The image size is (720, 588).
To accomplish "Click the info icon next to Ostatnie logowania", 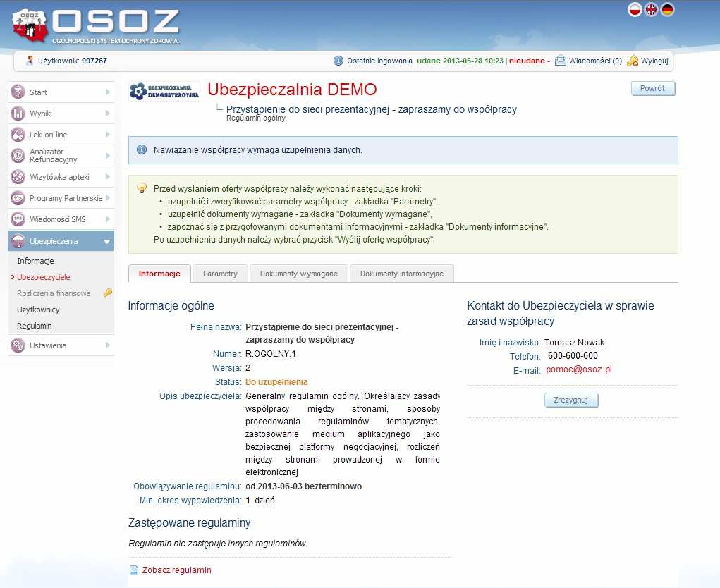I will coord(338,61).
